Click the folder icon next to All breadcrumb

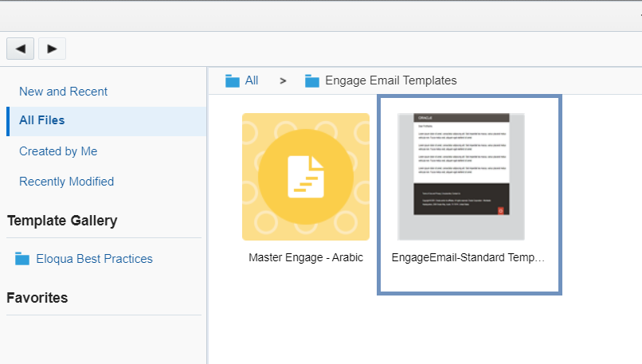pos(233,80)
